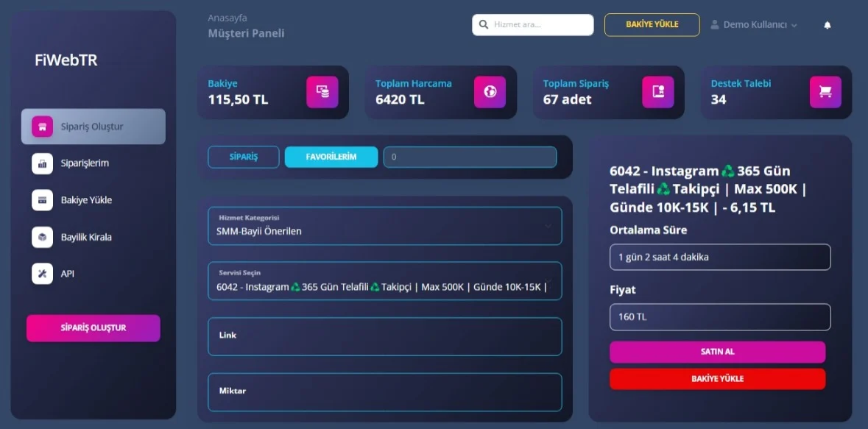Click the pink SİPARİŞ OLUŞTUR sidebar button

pyautogui.click(x=93, y=328)
